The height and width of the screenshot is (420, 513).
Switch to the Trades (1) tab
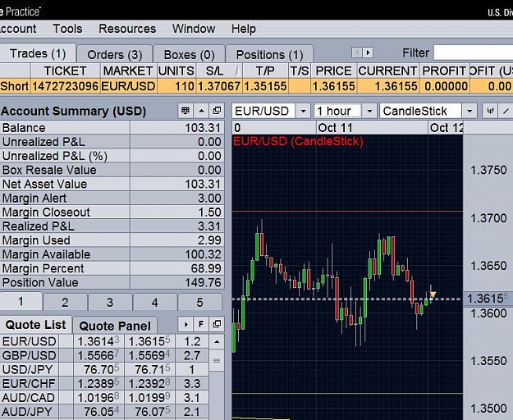click(x=38, y=53)
